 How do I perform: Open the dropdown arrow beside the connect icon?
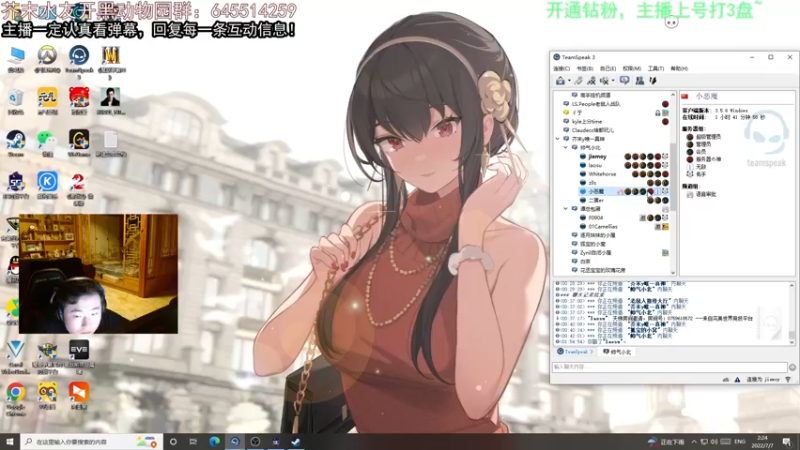coord(569,81)
